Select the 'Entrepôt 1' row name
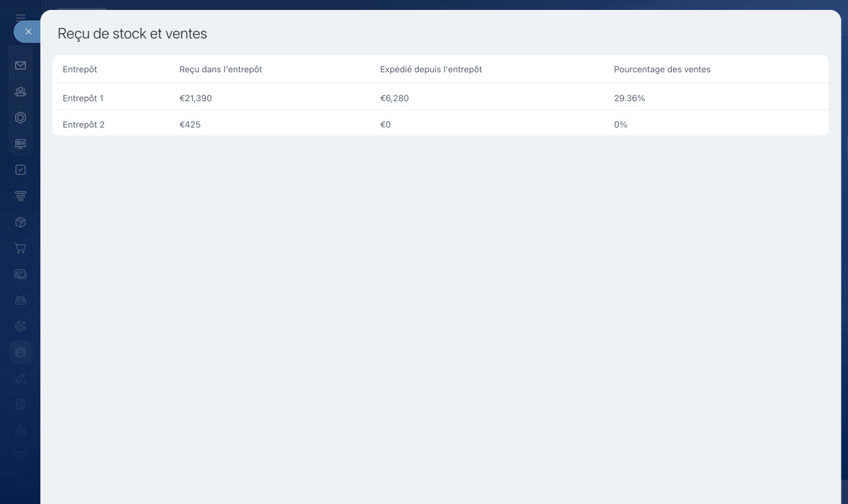The height and width of the screenshot is (504, 848). tap(83, 98)
